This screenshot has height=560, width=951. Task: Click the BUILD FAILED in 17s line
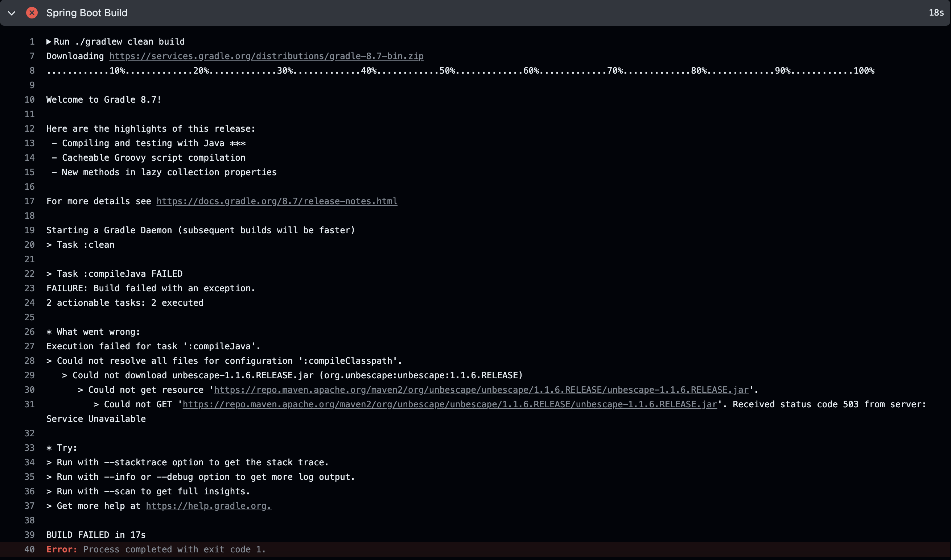tap(96, 535)
